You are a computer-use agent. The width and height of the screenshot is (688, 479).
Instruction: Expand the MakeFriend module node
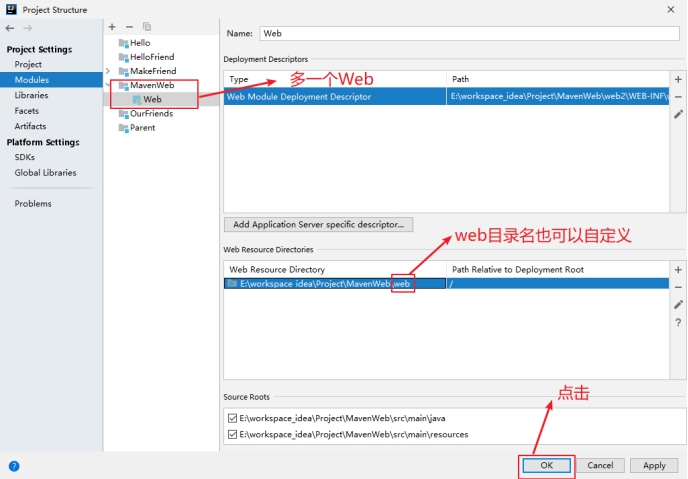pyautogui.click(x=108, y=71)
